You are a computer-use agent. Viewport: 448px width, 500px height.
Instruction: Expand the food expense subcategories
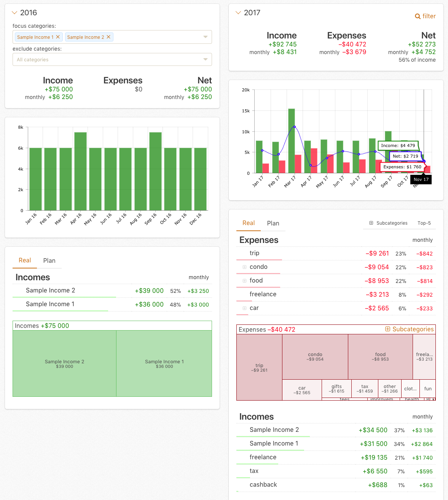(244, 281)
